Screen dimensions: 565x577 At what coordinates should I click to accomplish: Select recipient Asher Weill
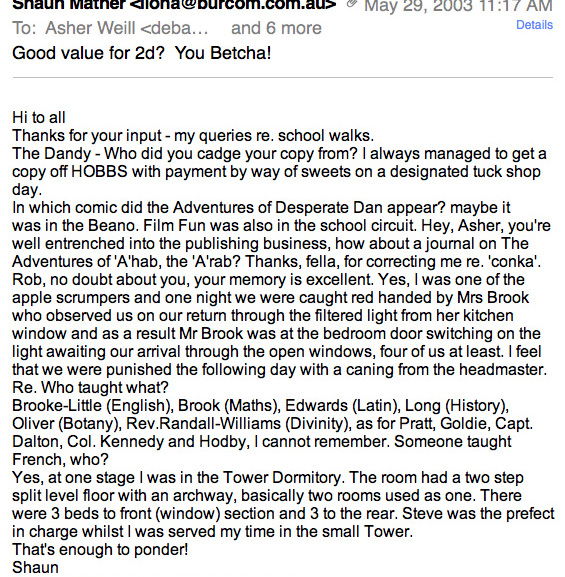point(127,28)
